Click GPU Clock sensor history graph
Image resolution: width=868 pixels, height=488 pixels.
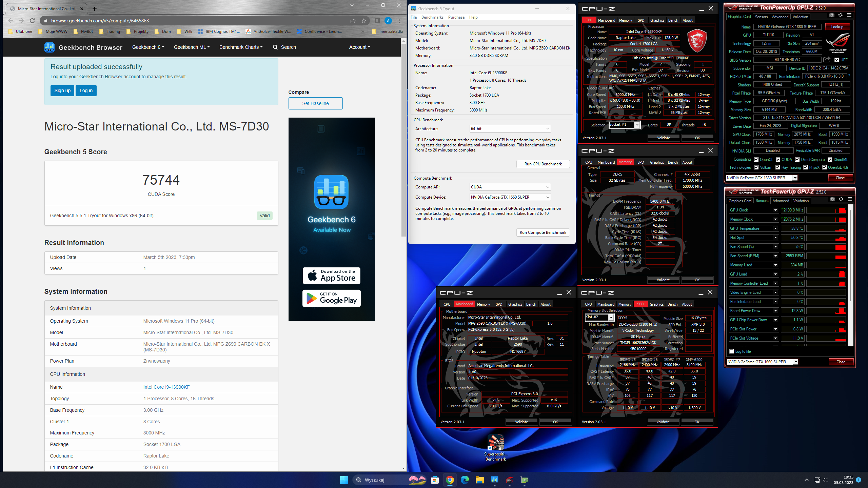point(826,210)
